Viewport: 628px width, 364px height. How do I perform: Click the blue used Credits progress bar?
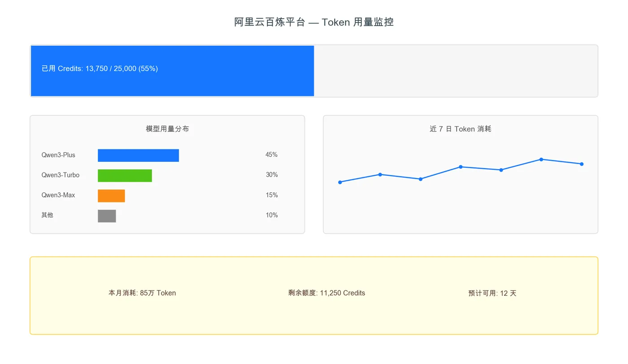172,71
